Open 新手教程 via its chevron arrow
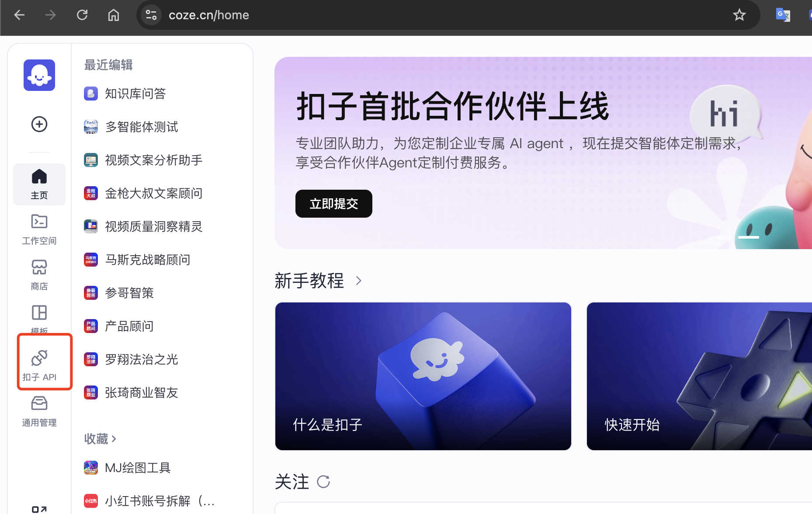This screenshot has height=514, width=812. click(x=359, y=281)
